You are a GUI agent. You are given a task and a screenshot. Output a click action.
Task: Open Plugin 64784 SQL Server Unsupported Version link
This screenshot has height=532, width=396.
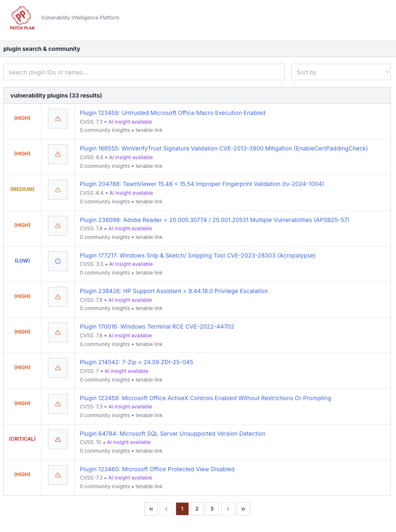(172, 434)
